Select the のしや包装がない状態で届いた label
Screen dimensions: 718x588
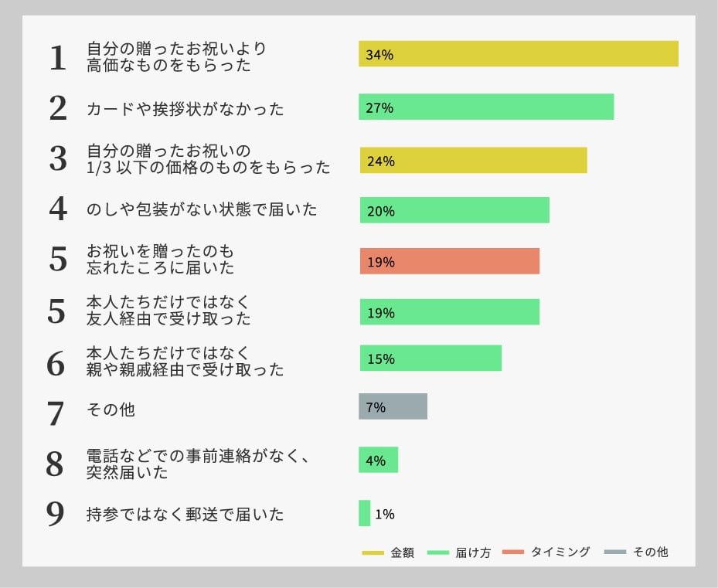tap(202, 209)
